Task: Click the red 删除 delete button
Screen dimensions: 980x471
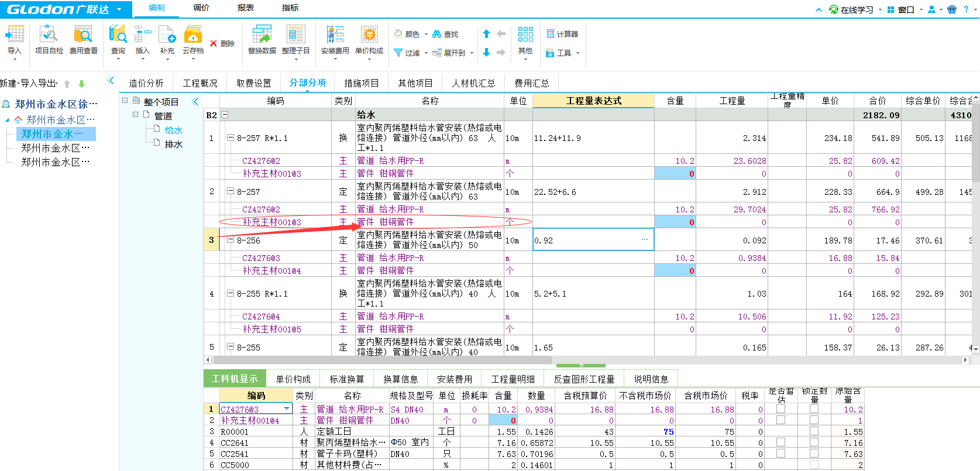Action: (222, 43)
